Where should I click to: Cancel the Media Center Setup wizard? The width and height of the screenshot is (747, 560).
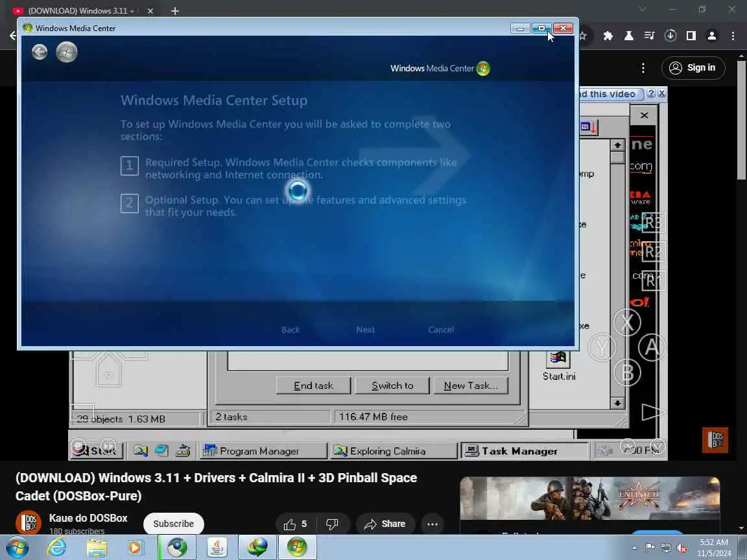[441, 329]
